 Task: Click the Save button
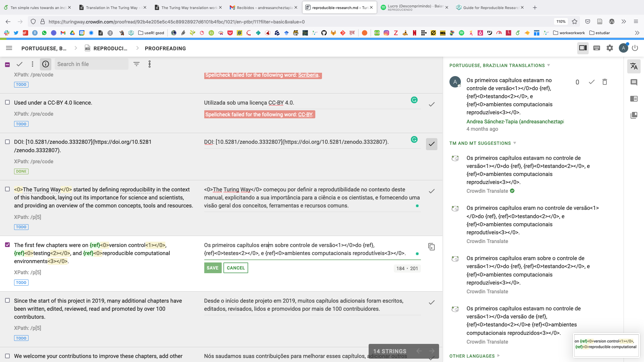click(213, 268)
